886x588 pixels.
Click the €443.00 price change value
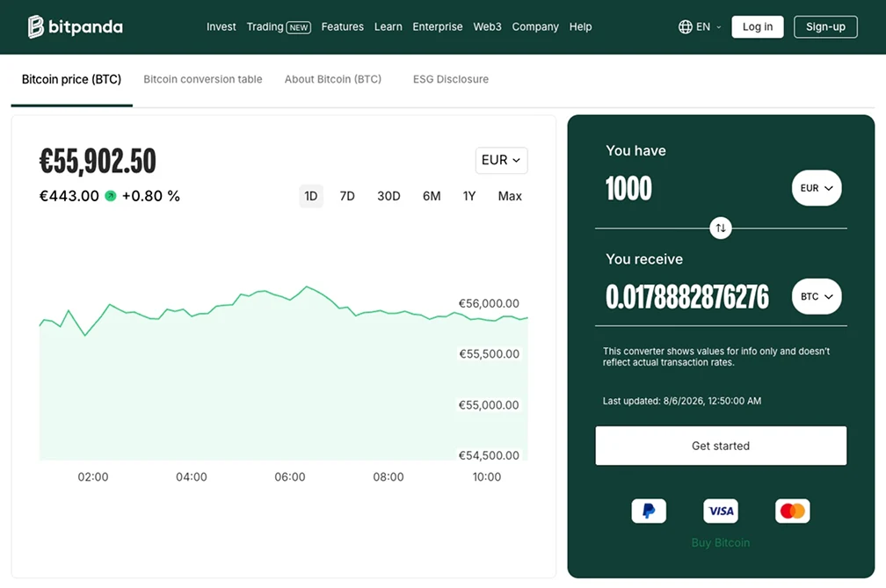(69, 196)
